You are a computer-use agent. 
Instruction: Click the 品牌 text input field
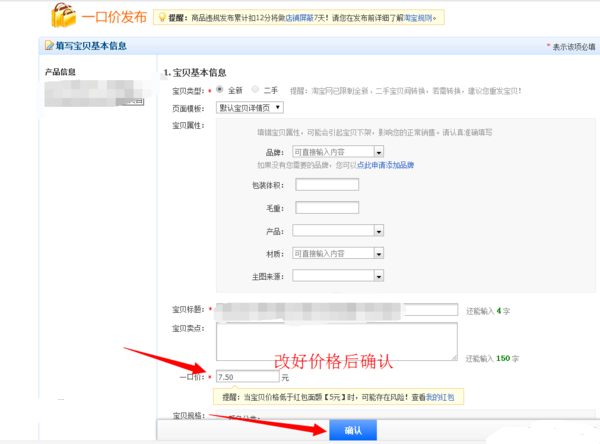[333, 152]
